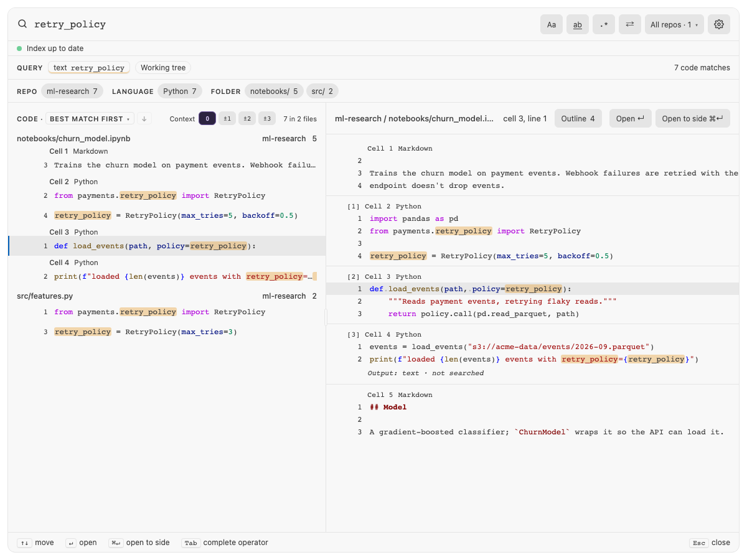Filter by notebooks/ 5 folder chip
This screenshot has width=747, height=560.
click(274, 91)
